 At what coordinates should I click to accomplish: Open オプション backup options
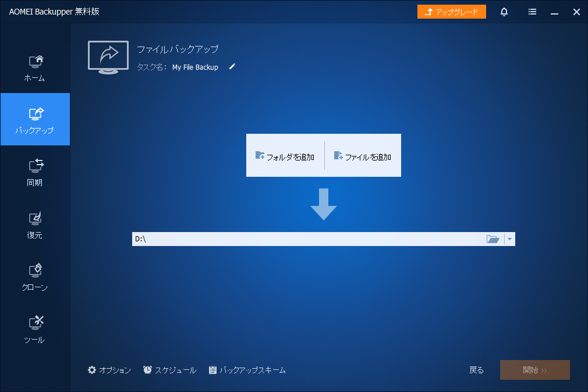pos(109,370)
